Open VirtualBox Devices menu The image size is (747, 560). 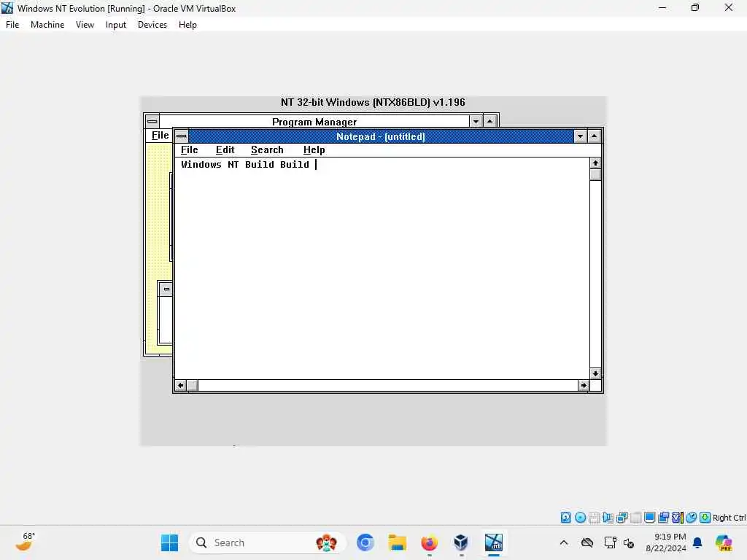pos(152,25)
